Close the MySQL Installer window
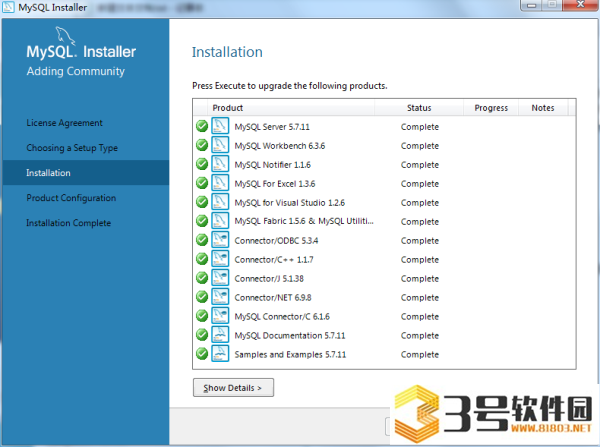Screen dimensions: 600x447 [580, 5]
